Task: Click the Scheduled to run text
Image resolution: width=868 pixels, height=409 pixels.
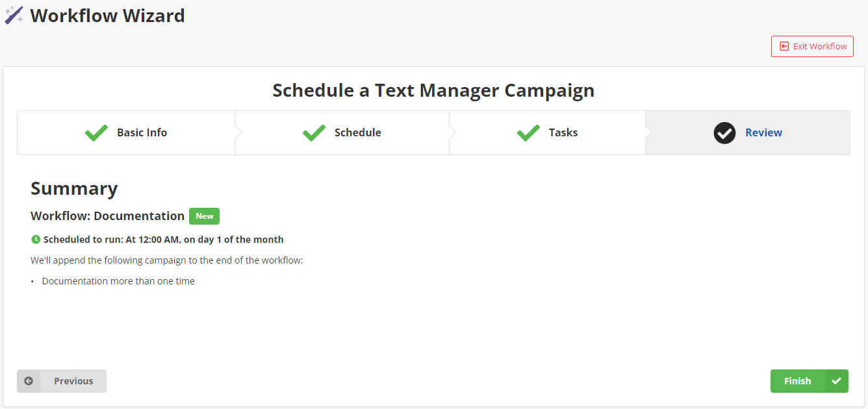Action: point(163,240)
